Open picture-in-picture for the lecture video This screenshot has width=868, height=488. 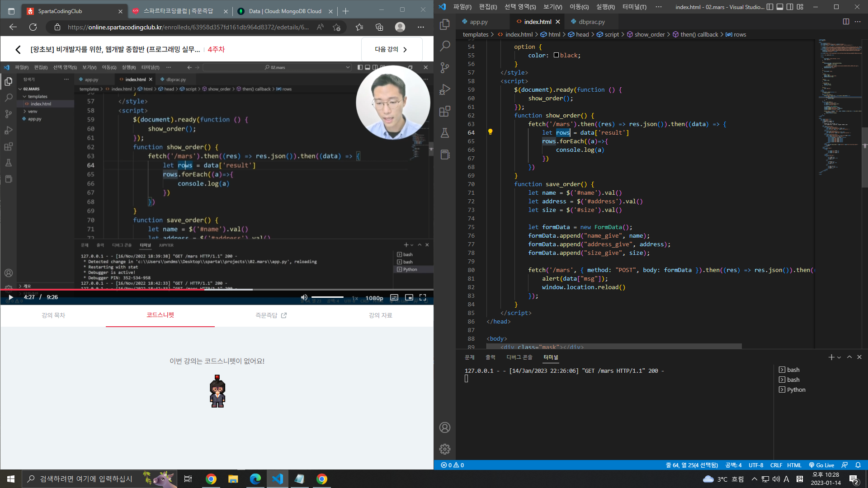409,297
